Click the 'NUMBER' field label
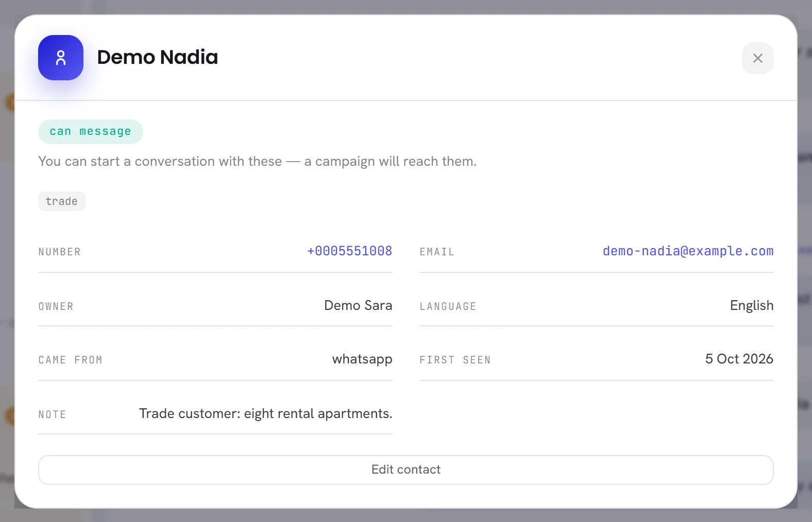 pyautogui.click(x=60, y=252)
